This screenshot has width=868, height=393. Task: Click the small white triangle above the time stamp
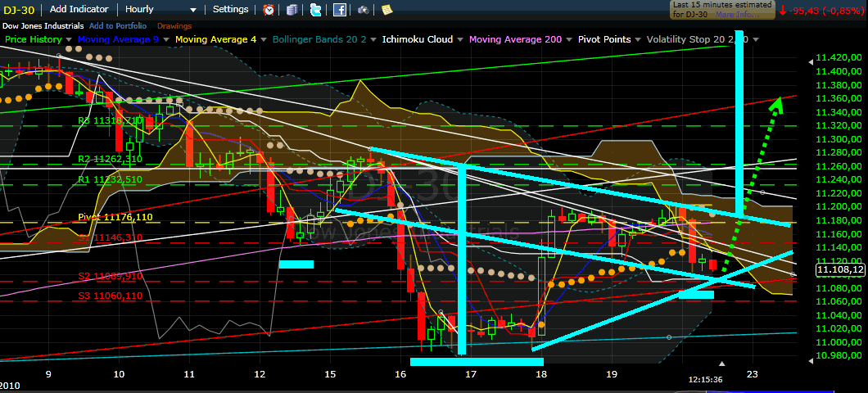tap(721, 364)
